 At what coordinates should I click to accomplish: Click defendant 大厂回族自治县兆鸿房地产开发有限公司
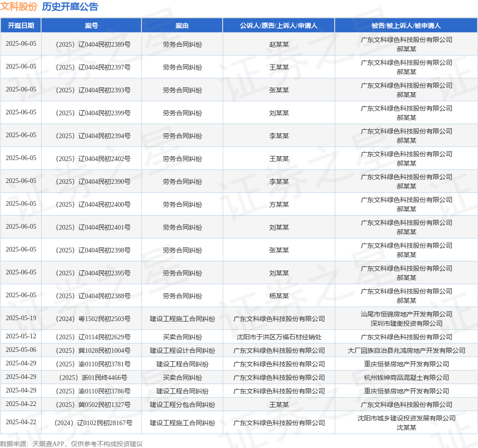[407, 350]
